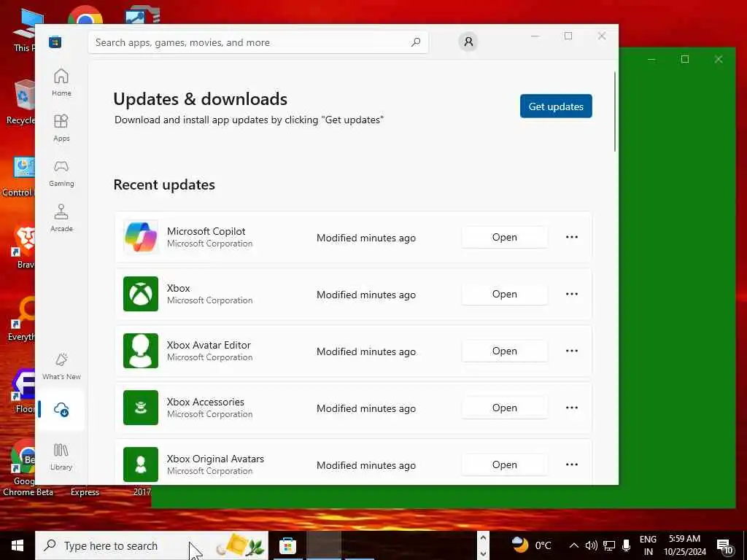Image resolution: width=747 pixels, height=560 pixels.
Task: Click the Recent updates heading
Action: point(164,184)
